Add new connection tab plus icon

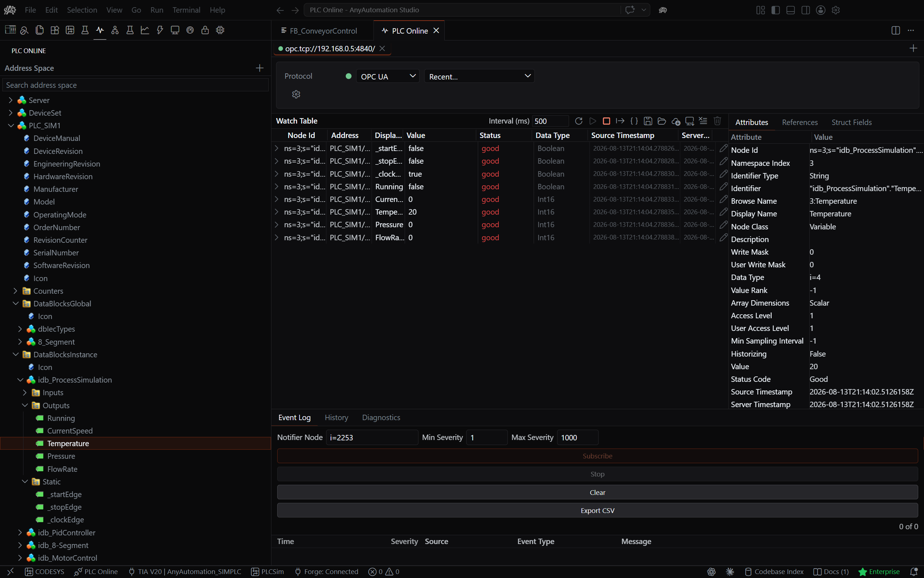[x=913, y=48]
